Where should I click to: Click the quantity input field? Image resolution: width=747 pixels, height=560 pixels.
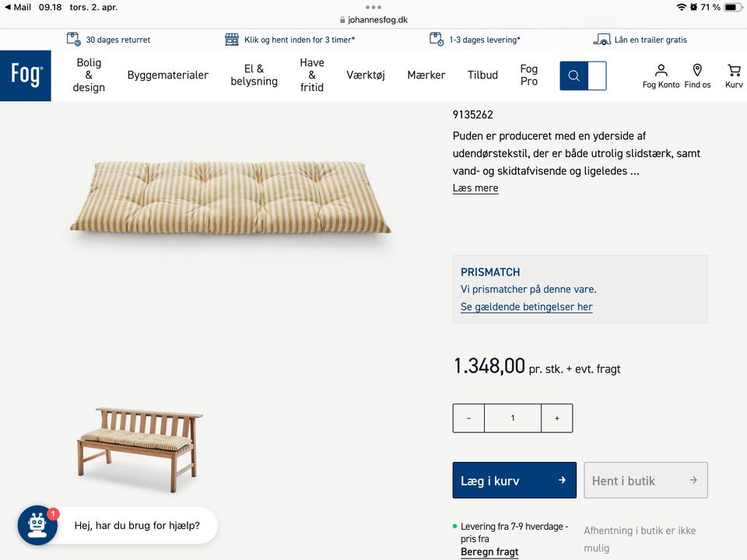click(x=513, y=418)
